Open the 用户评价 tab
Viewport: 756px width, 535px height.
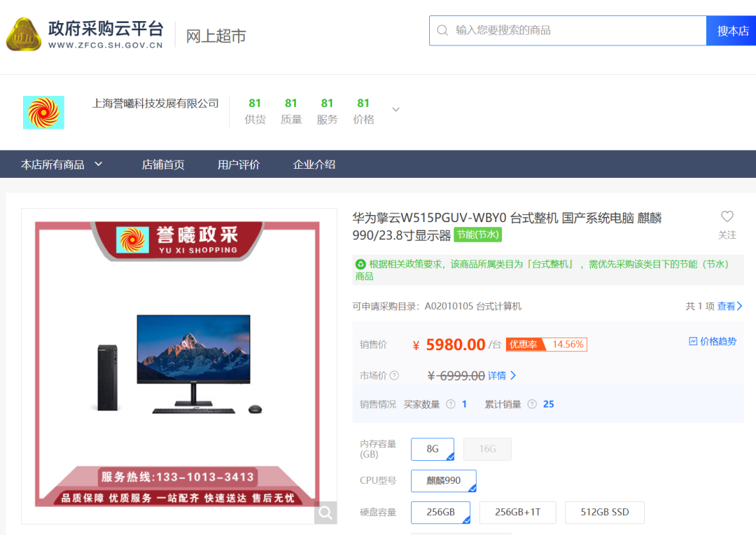239,165
